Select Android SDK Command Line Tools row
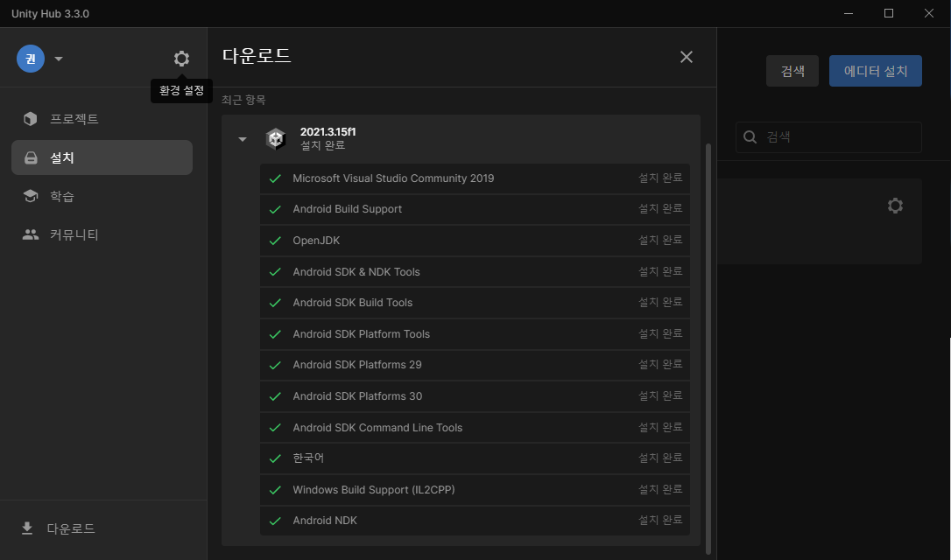Viewport: 951px width, 560px height. pos(475,427)
